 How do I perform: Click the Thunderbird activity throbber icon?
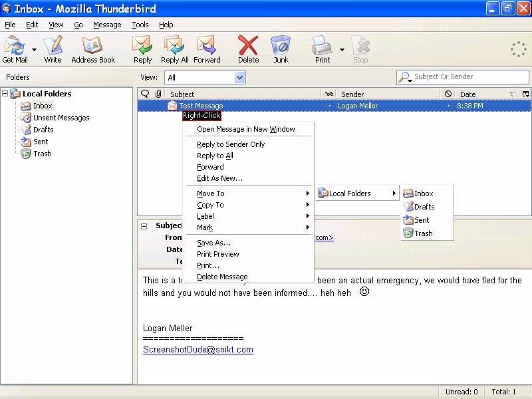(x=519, y=49)
